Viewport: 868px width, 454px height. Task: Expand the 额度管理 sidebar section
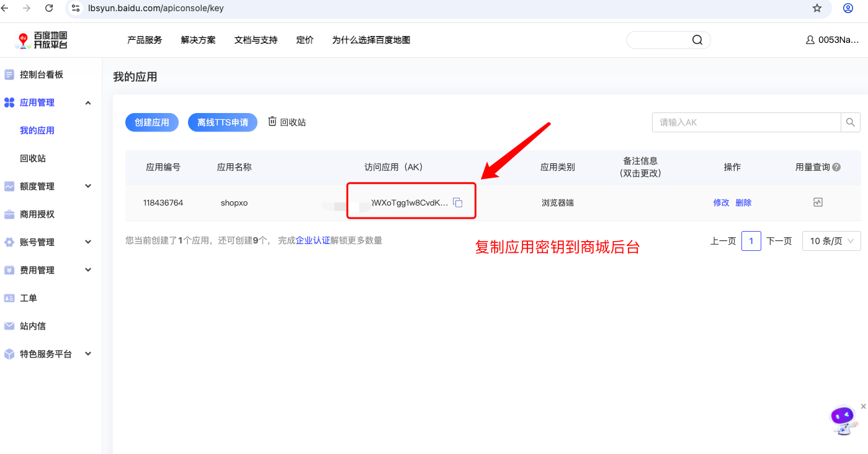click(88, 186)
